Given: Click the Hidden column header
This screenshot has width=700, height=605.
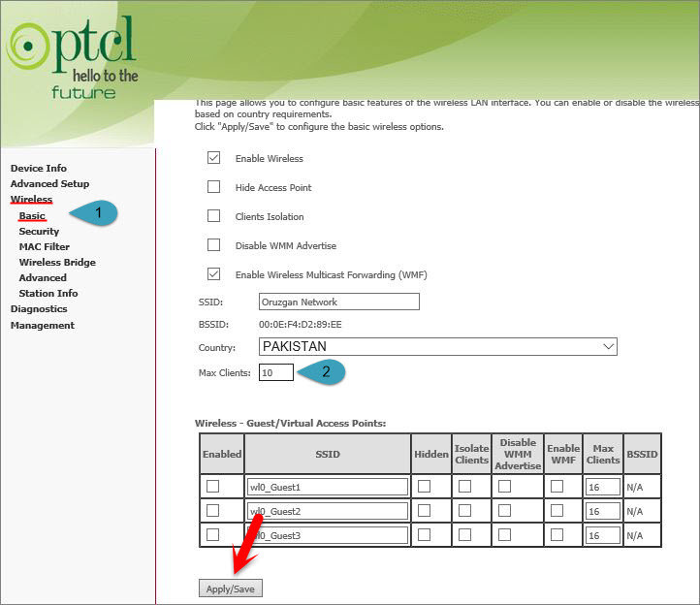Looking at the screenshot, I should 431,454.
